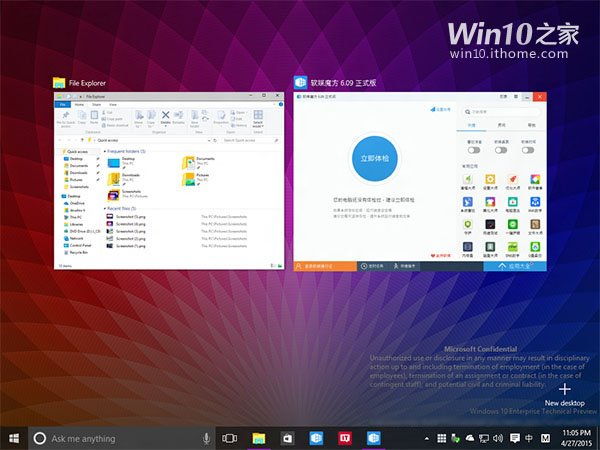The image size is (600, 450).
Task: Select the first underlined tab in 软媒魔方 panel
Action: click(471, 125)
